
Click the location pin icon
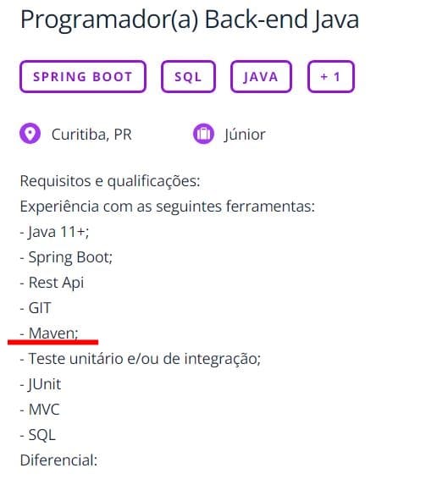click(x=30, y=134)
